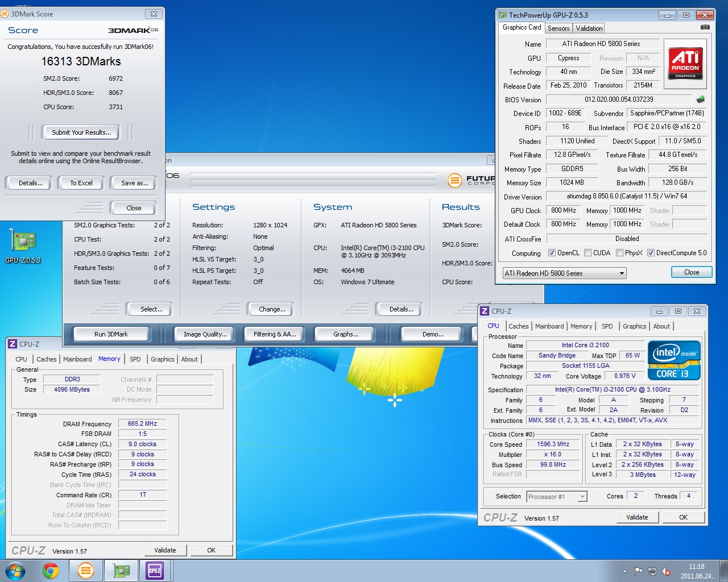Close the 3DMark Score dialog via Close button

point(134,208)
